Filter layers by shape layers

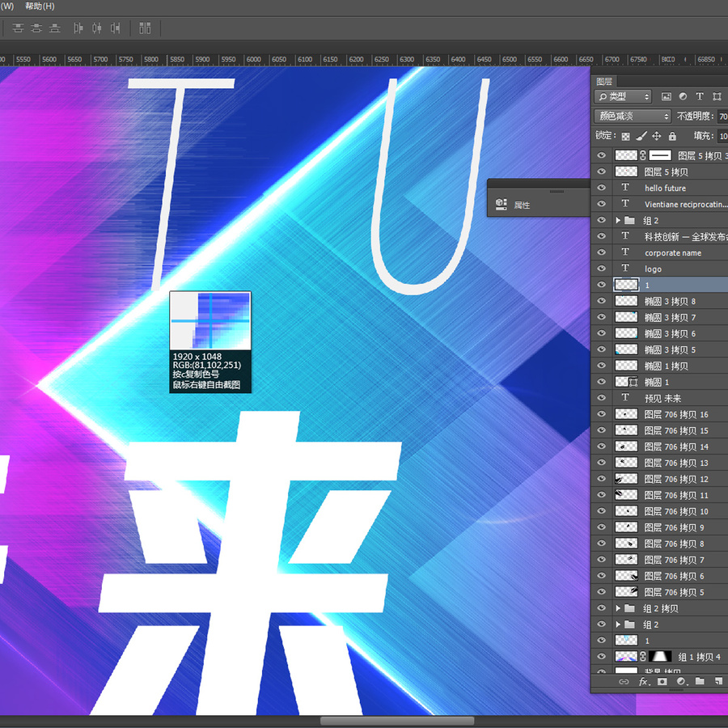(717, 96)
